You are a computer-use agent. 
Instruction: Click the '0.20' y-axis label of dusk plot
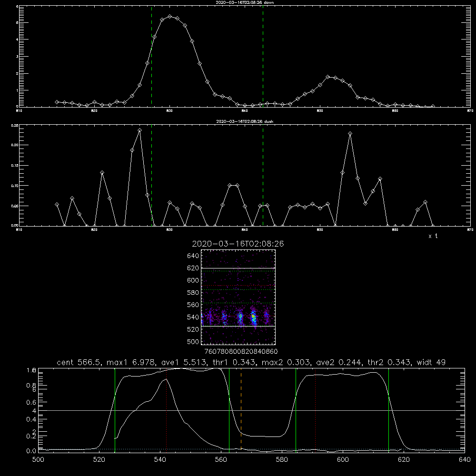[x=15, y=145]
